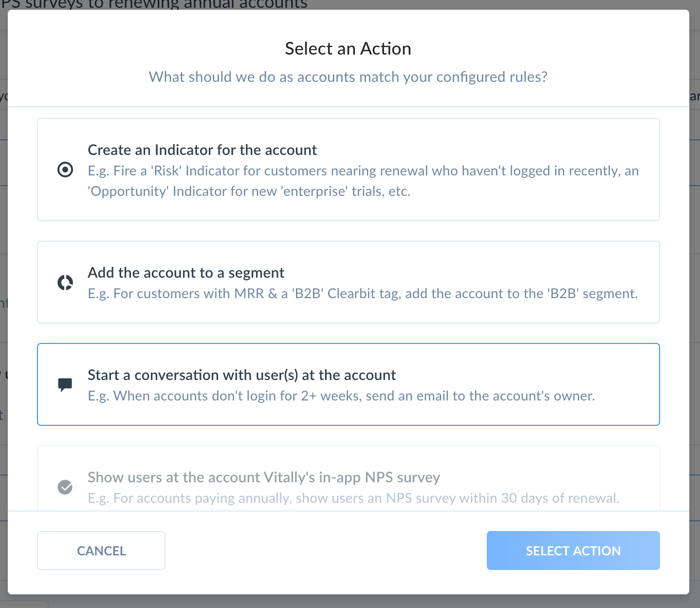Click the 'Risk' Indicator example description
Image resolution: width=700 pixels, height=608 pixels.
(363, 181)
